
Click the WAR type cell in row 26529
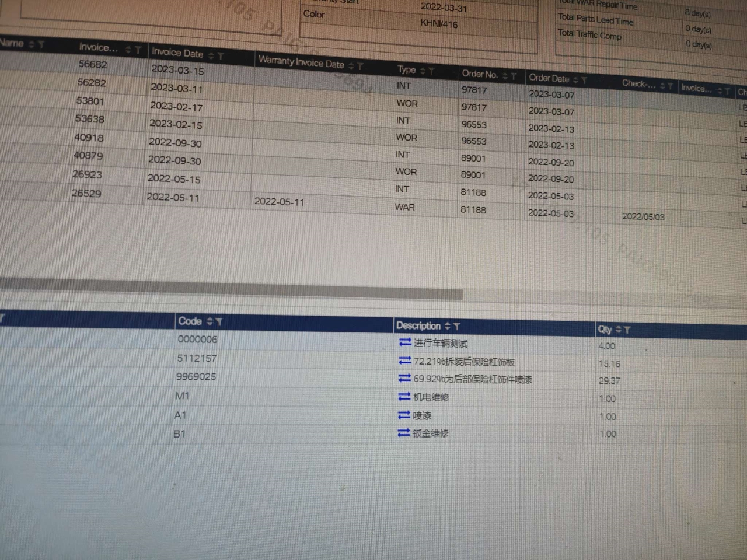coord(404,207)
